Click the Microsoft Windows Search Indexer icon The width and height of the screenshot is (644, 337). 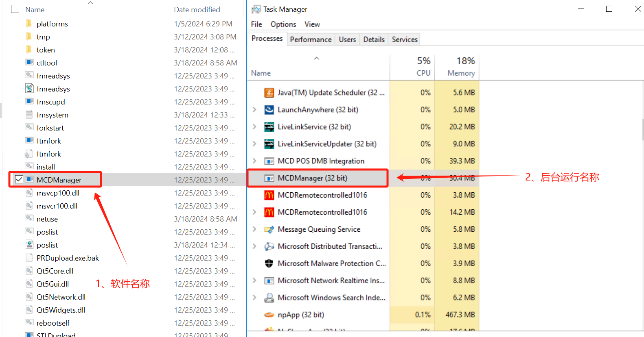click(x=269, y=298)
